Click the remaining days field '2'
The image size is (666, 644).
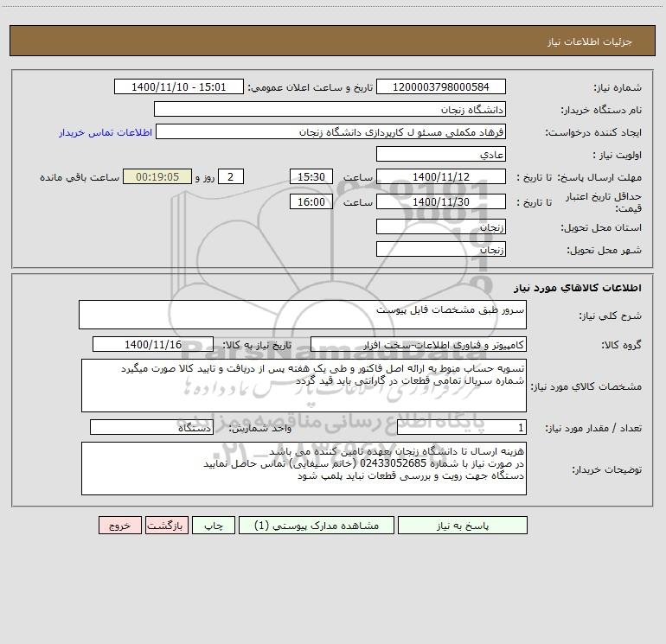click(x=231, y=176)
